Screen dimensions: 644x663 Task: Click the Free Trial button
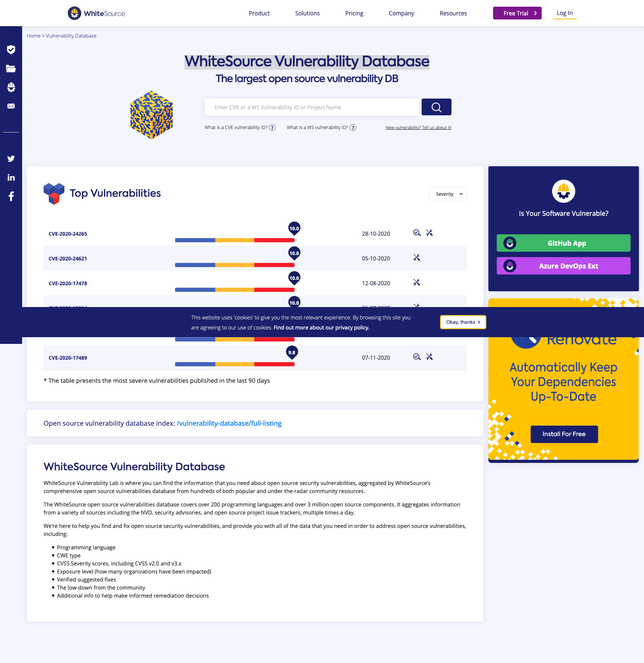point(517,13)
